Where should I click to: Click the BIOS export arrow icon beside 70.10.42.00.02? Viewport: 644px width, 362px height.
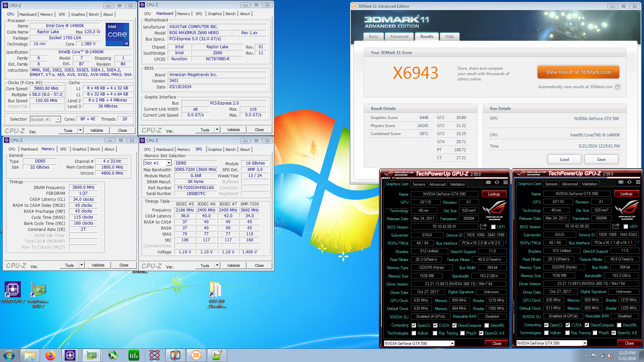tap(616, 226)
